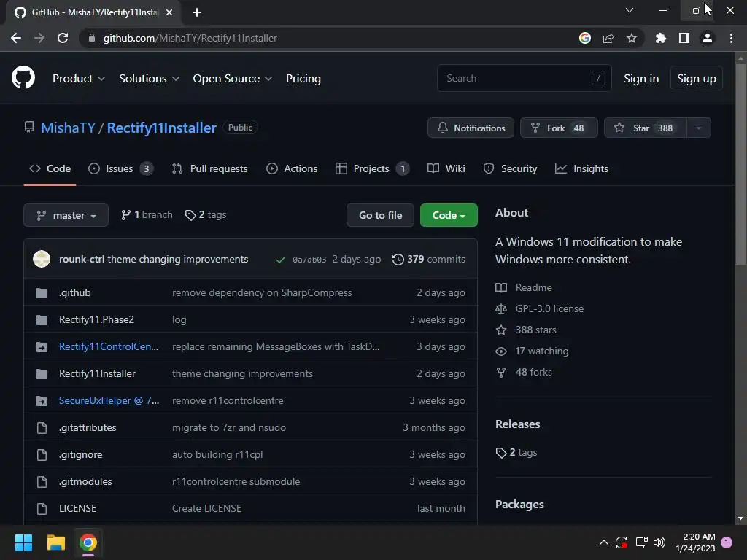Open the Rectify11ControlCen... submodule
This screenshot has width=747, height=560.
109,346
